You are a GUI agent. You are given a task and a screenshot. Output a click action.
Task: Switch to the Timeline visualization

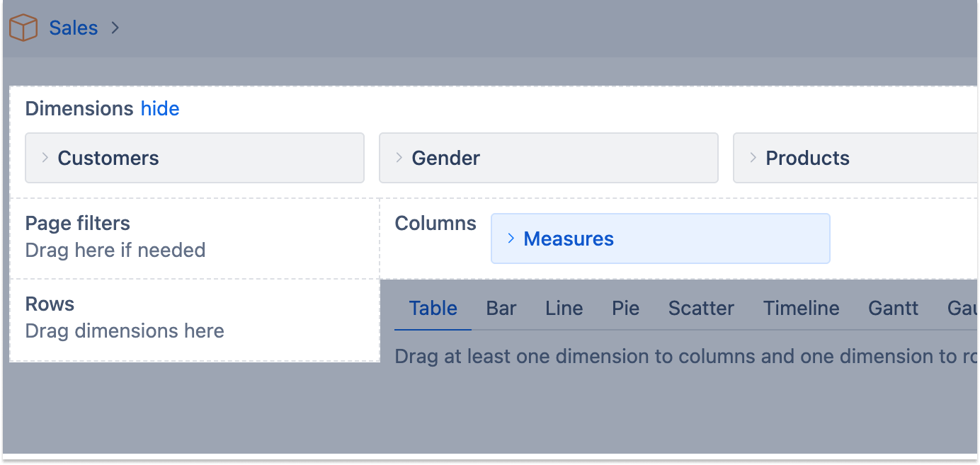coord(801,308)
